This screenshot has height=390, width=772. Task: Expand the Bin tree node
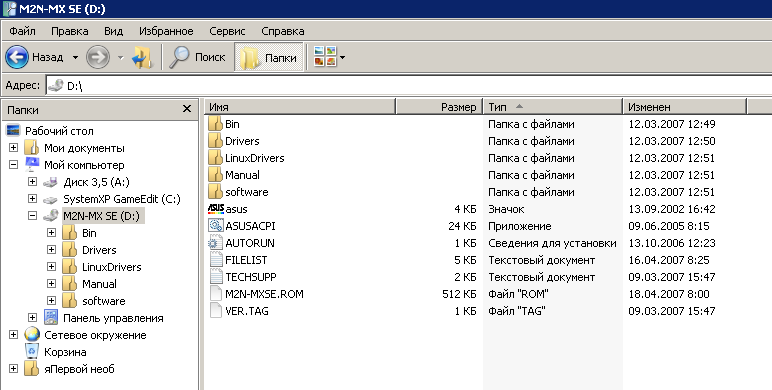coord(51,232)
